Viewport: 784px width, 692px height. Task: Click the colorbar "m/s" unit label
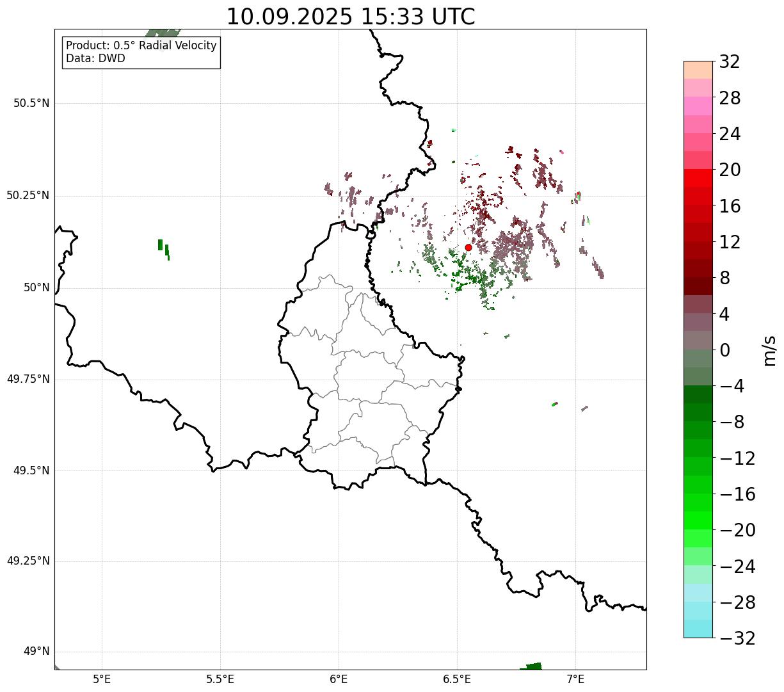click(x=769, y=350)
